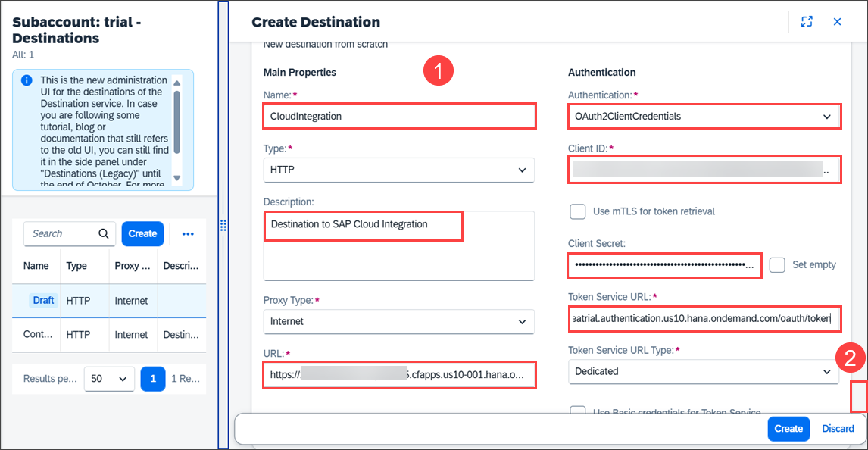
Task: Click the Name field CloudIntegration
Action: 399,116
